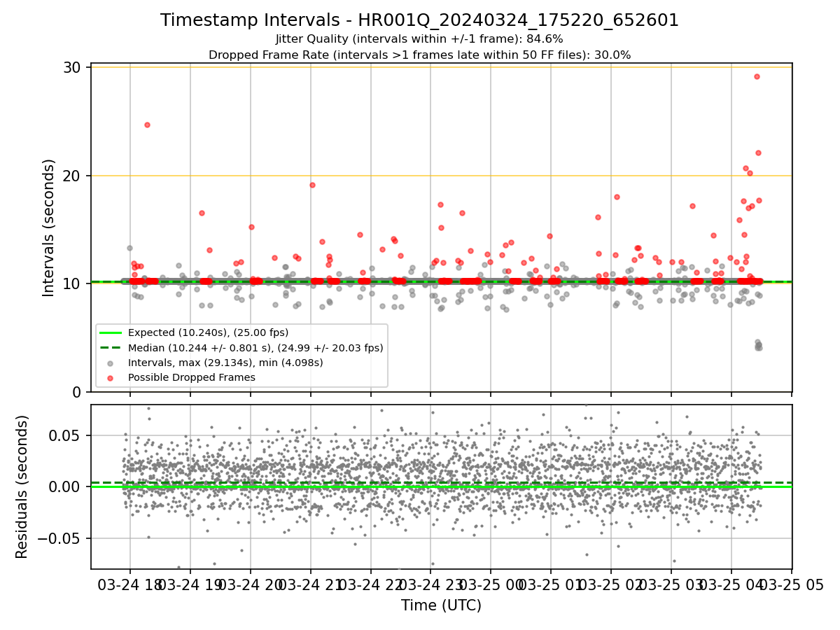840x630 pixels.
Task: Click the "Intervals (seconds)" y-axis label
Action: [x=49, y=227]
